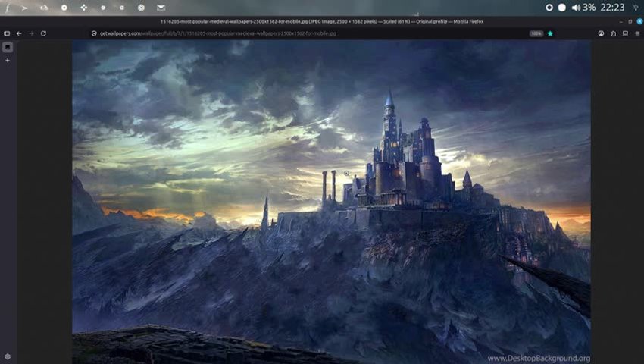This screenshot has height=364, width=644.
Task: Launch the terminal arrow icon in top panel
Action: [25, 7]
